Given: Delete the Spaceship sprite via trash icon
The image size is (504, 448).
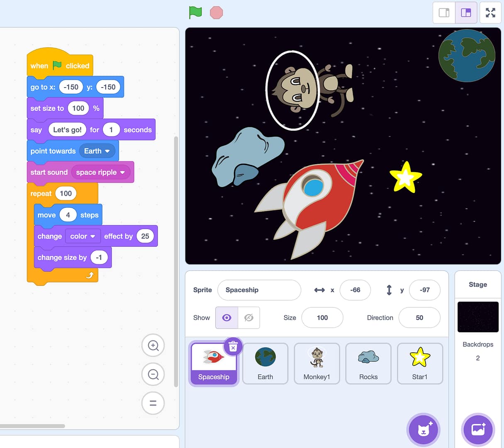Looking at the screenshot, I should coord(233,346).
